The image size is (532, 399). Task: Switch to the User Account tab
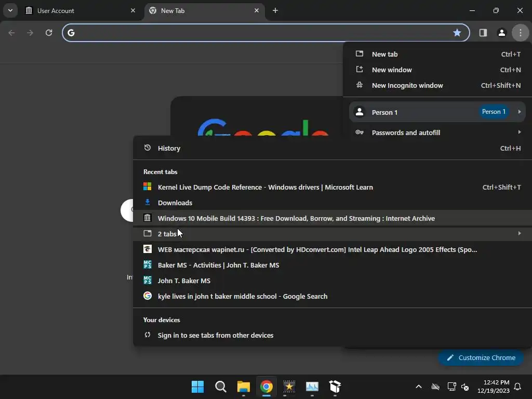click(81, 10)
